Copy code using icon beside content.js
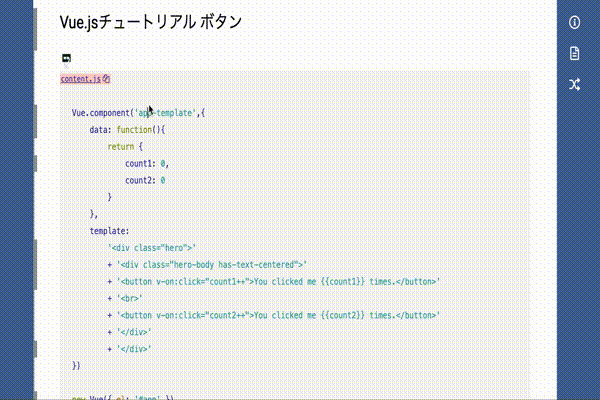The height and width of the screenshot is (400, 600). (x=106, y=78)
